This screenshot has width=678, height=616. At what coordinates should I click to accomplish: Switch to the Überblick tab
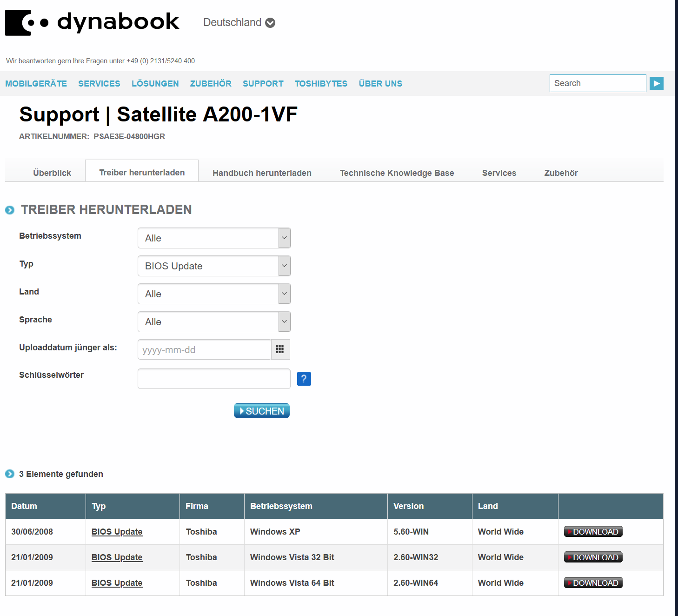pyautogui.click(x=52, y=173)
